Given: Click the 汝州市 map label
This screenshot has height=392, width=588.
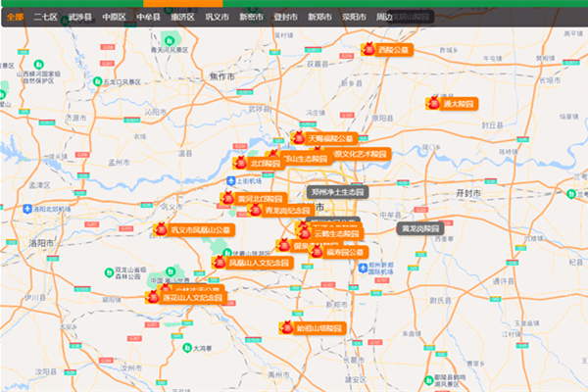Looking at the screenshot, I should click(x=131, y=368).
